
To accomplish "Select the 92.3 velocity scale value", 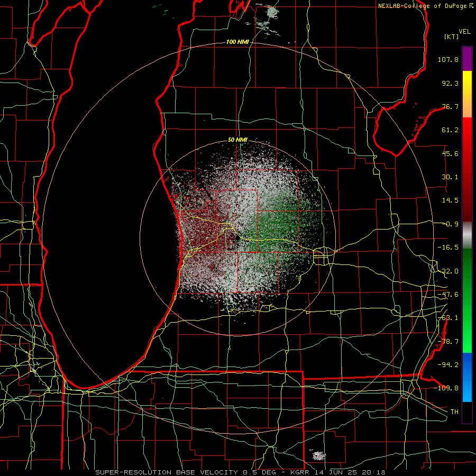I will [x=450, y=83].
